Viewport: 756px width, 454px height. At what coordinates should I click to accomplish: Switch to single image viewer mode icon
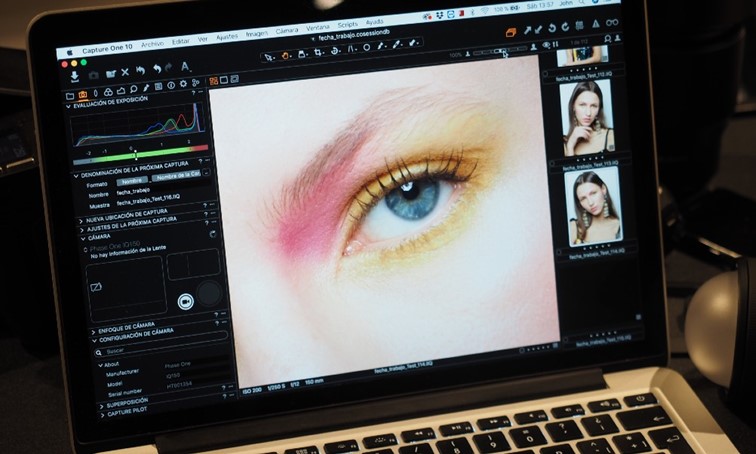pyautogui.click(x=224, y=80)
